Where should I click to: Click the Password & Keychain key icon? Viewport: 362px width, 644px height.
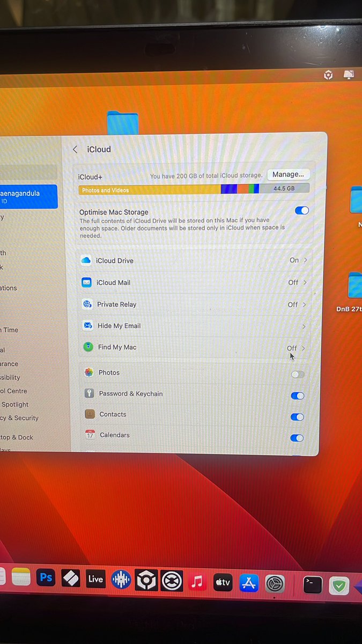[x=89, y=393]
